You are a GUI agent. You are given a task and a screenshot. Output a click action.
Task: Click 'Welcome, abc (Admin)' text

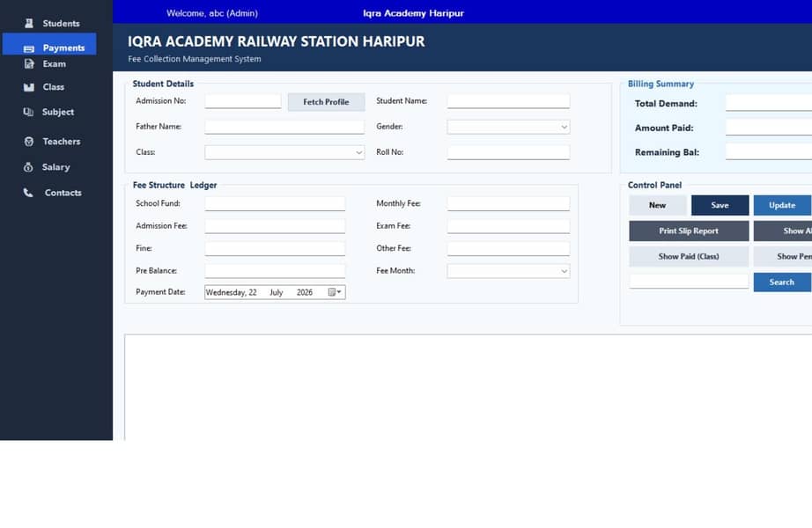(211, 13)
